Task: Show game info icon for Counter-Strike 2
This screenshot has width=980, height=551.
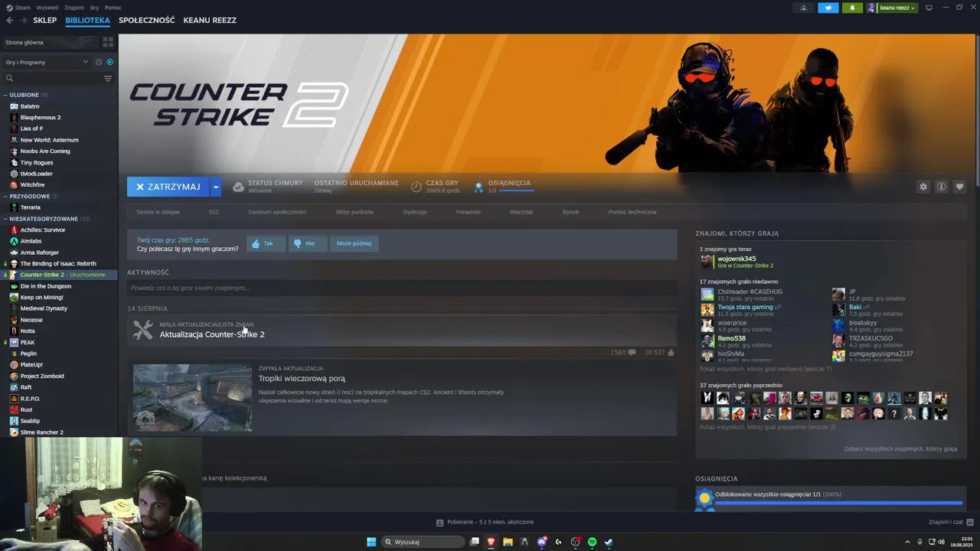Action: pyautogui.click(x=941, y=187)
